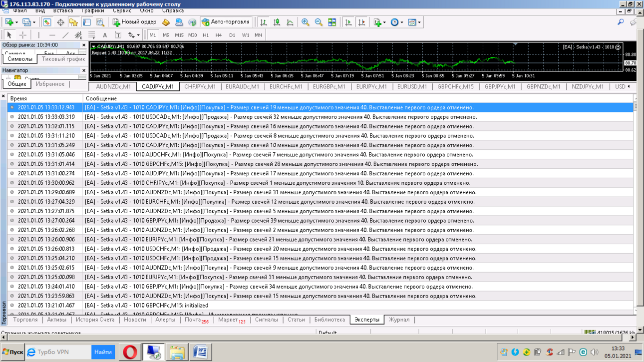Toggle the Авто-торговля button
The image size is (644, 362).
pos(225,22)
